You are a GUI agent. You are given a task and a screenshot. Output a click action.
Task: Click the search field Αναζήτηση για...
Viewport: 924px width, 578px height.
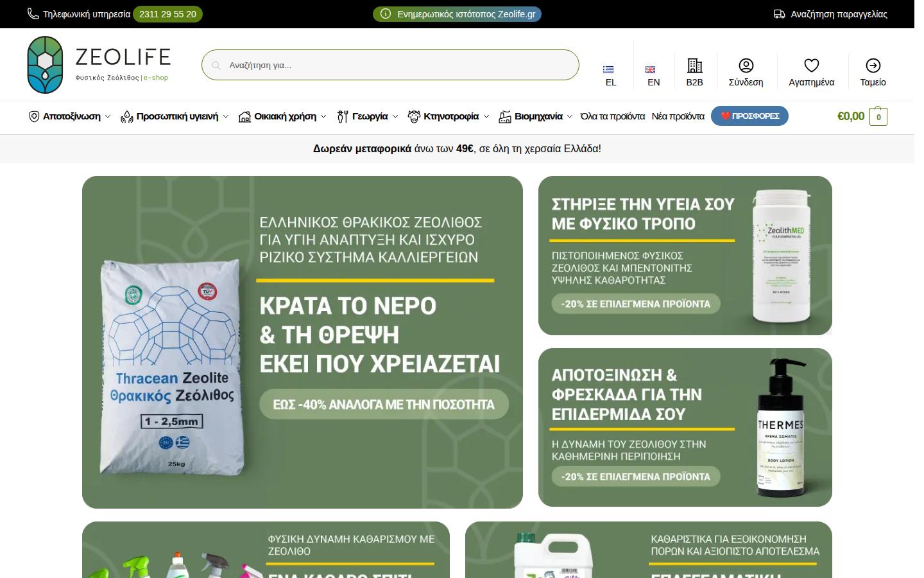[390, 65]
